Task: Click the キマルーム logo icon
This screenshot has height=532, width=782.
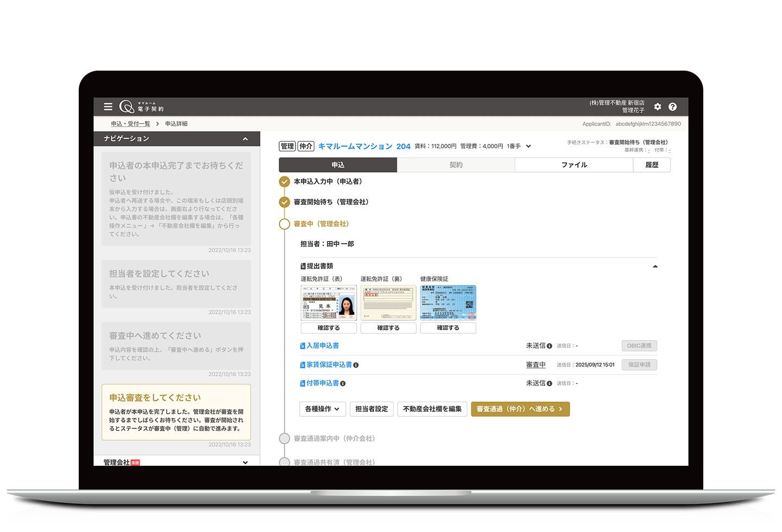Action: pyautogui.click(x=127, y=106)
